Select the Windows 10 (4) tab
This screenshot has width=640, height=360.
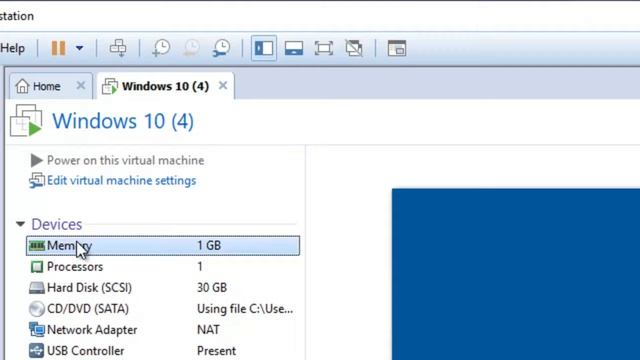click(165, 86)
